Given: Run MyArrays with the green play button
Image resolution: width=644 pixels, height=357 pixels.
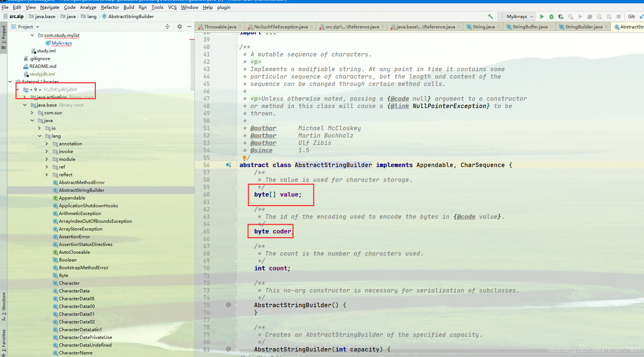Looking at the screenshot, I should [x=542, y=17].
